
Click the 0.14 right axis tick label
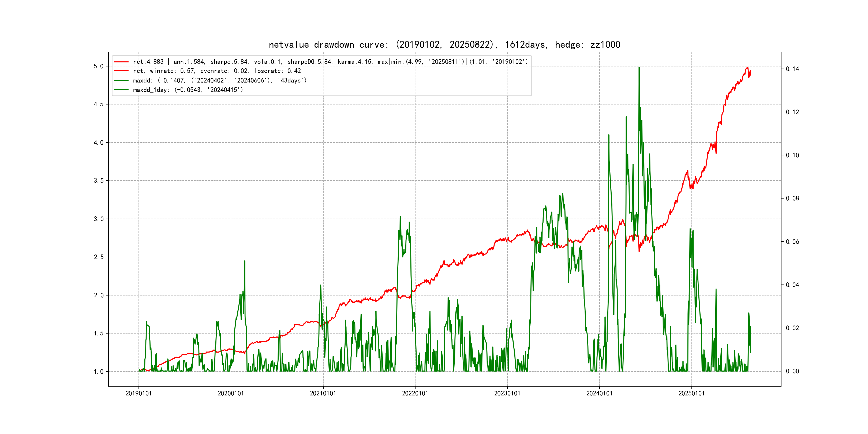(x=792, y=69)
